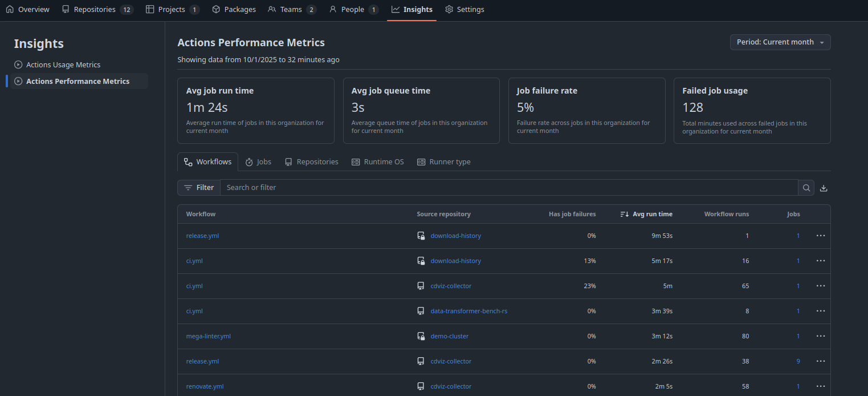The height and width of the screenshot is (396, 868).
Task: Open cdviz-collector repository in 23% row
Action: (x=451, y=286)
